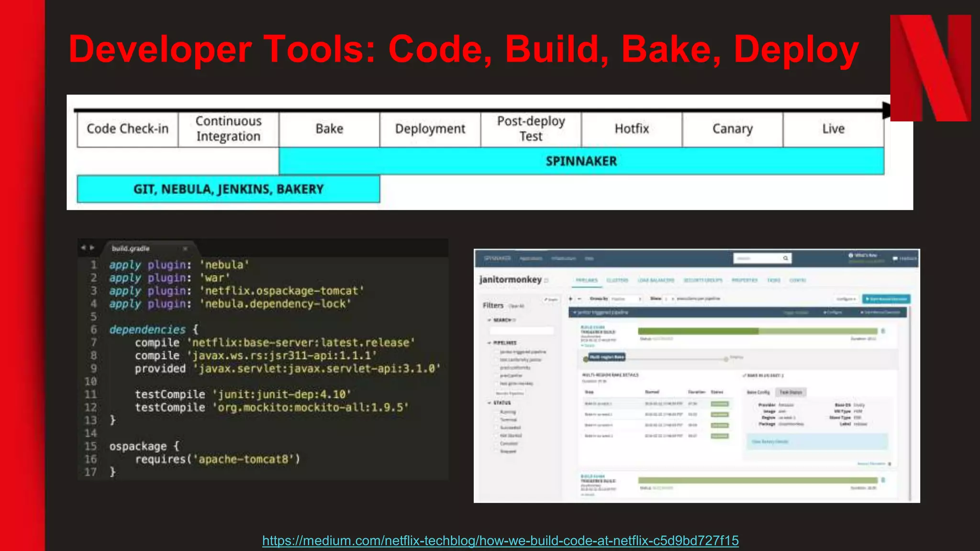Close the build.gradle tab
This screenshot has height=551, width=980.
(185, 249)
